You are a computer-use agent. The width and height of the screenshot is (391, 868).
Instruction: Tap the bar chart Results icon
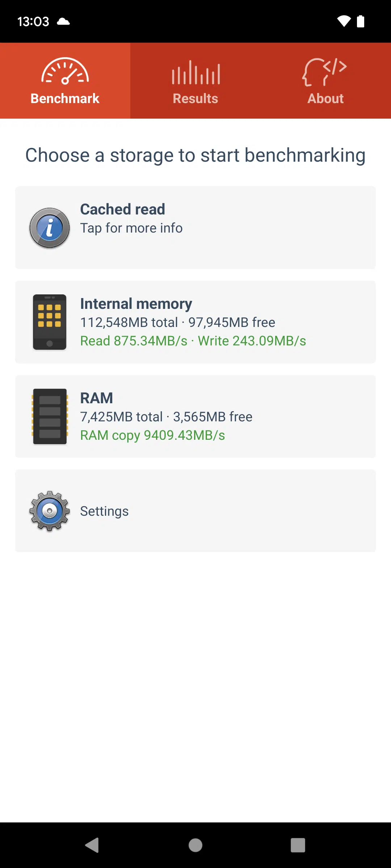click(195, 72)
